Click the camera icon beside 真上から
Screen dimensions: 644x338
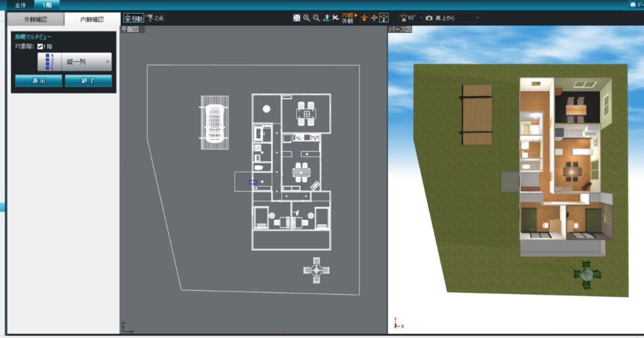[x=429, y=18]
